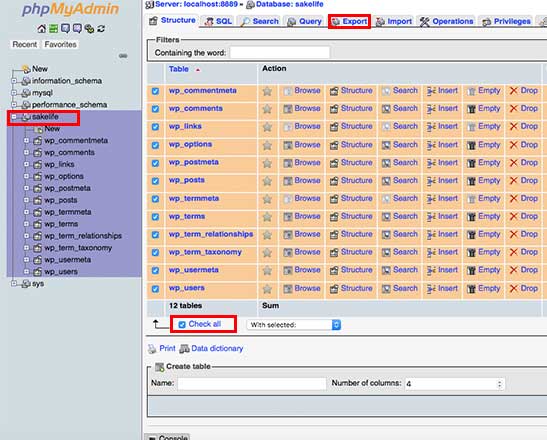Open the Export tab

point(349,22)
